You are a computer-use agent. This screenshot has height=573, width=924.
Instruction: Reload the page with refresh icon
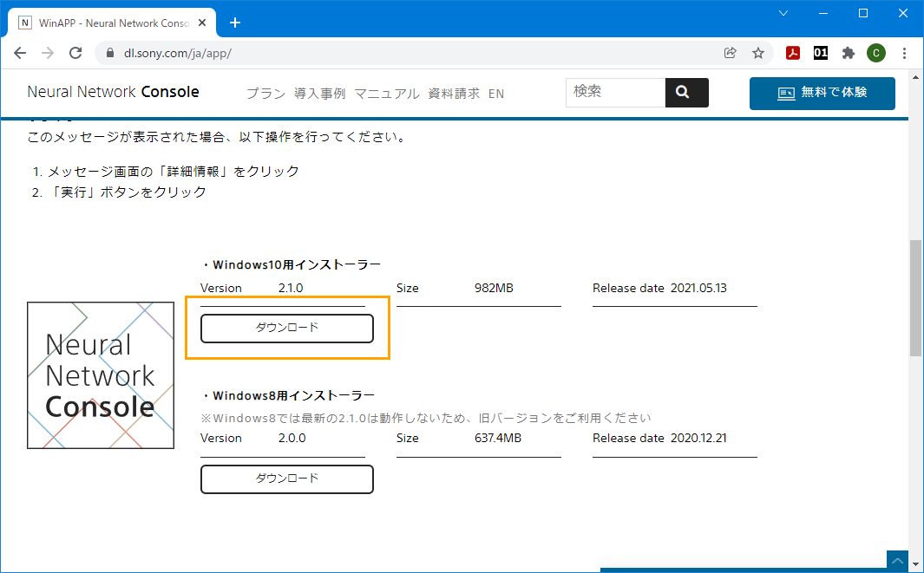coord(75,53)
